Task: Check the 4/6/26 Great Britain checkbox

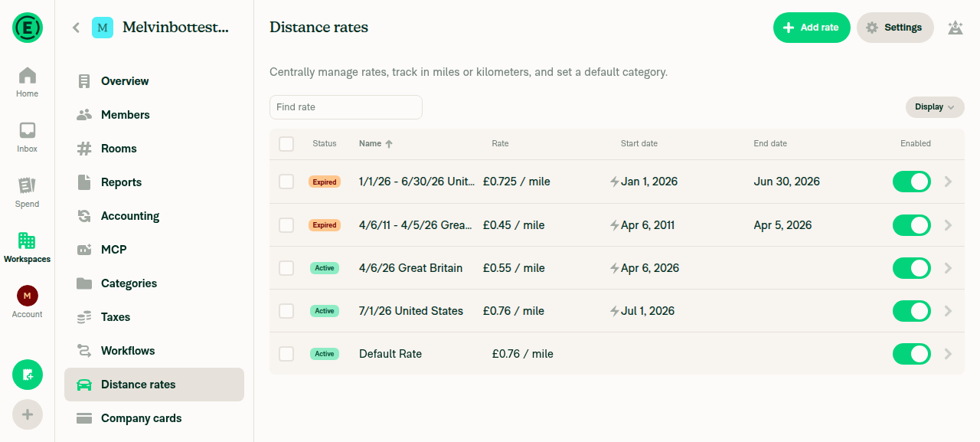Action: tap(286, 268)
